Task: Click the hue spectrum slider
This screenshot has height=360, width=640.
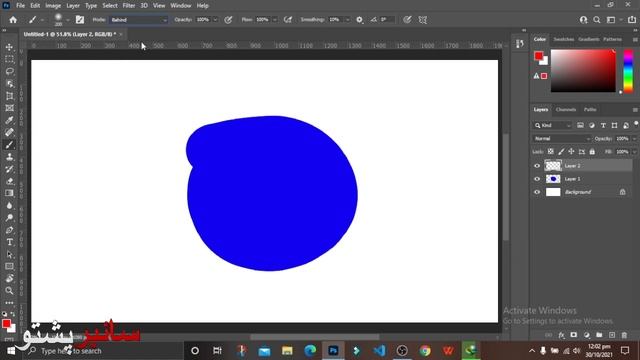Action: pyautogui.click(x=629, y=71)
